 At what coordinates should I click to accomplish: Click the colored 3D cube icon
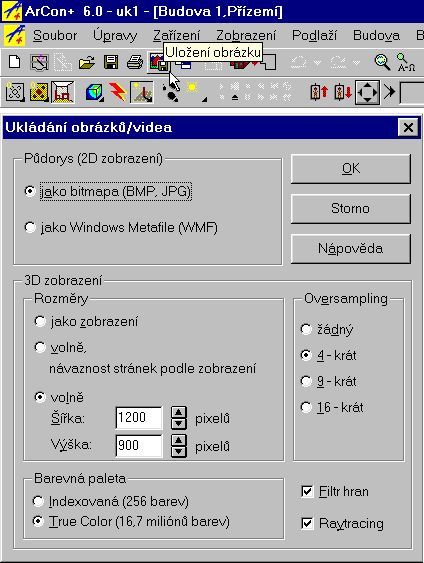coord(94,92)
